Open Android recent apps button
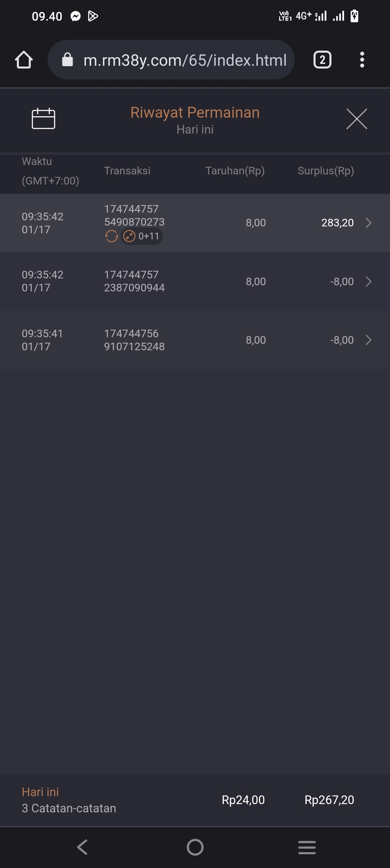Screen dimensions: 390x868 (307, 847)
